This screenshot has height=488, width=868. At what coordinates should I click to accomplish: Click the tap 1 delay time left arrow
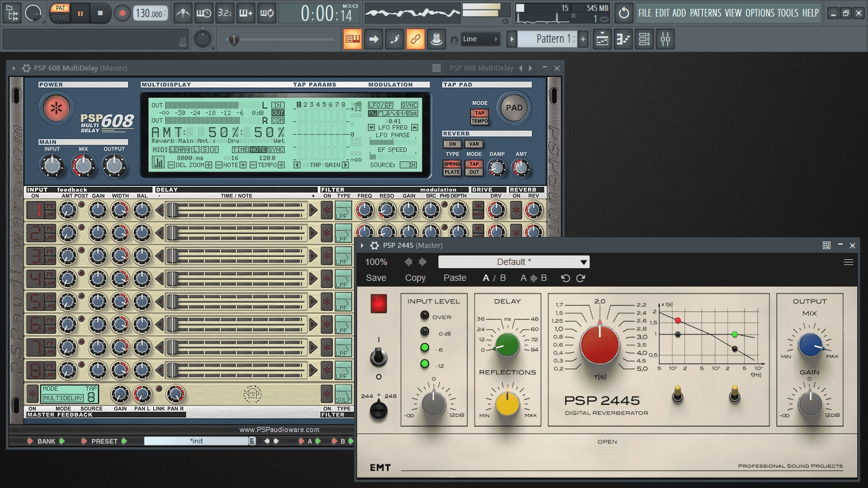159,210
